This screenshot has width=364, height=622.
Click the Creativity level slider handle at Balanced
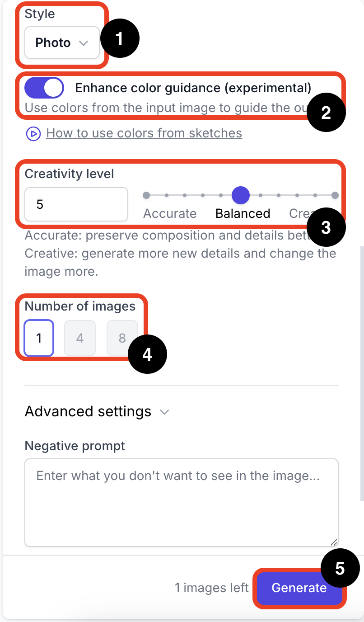pos(241,195)
